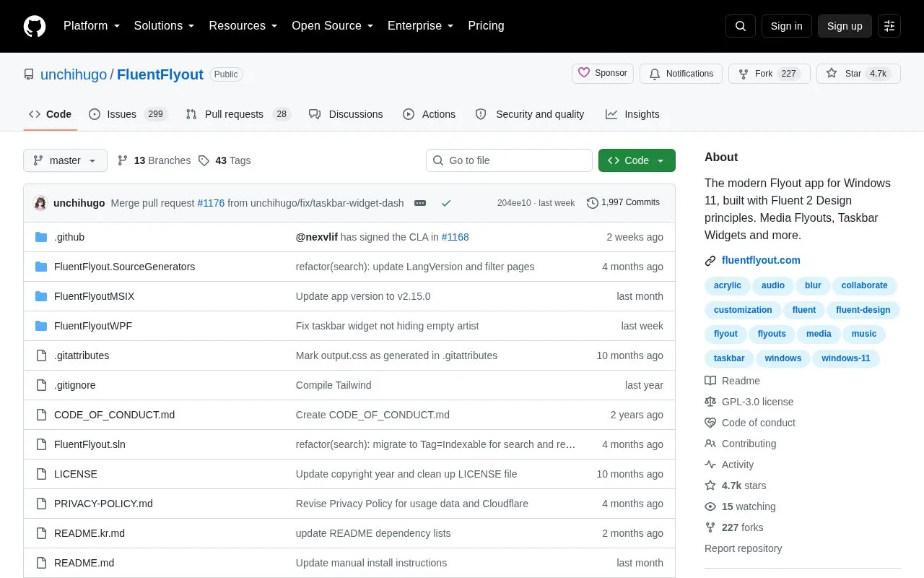Viewport: 924px width, 578px height.
Task: Select the acrylic topic tag
Action: click(728, 285)
